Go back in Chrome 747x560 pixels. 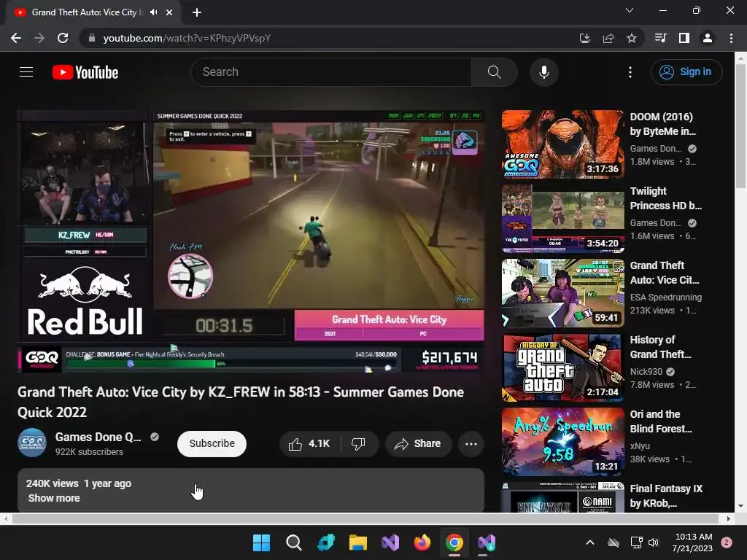(x=16, y=38)
